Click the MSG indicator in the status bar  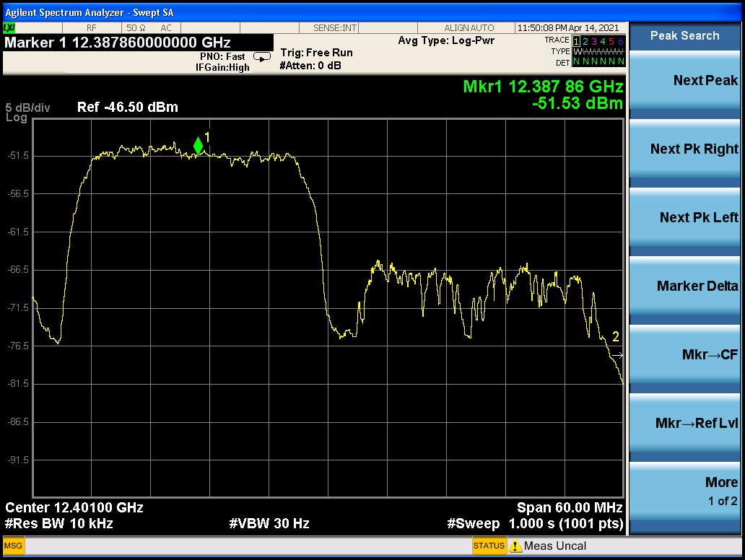pos(13,546)
